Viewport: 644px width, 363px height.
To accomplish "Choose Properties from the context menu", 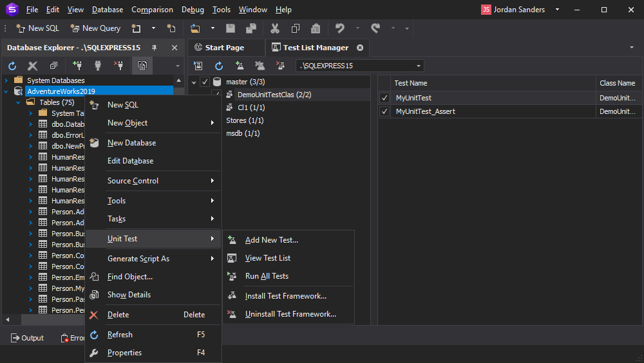I will coord(153,352).
